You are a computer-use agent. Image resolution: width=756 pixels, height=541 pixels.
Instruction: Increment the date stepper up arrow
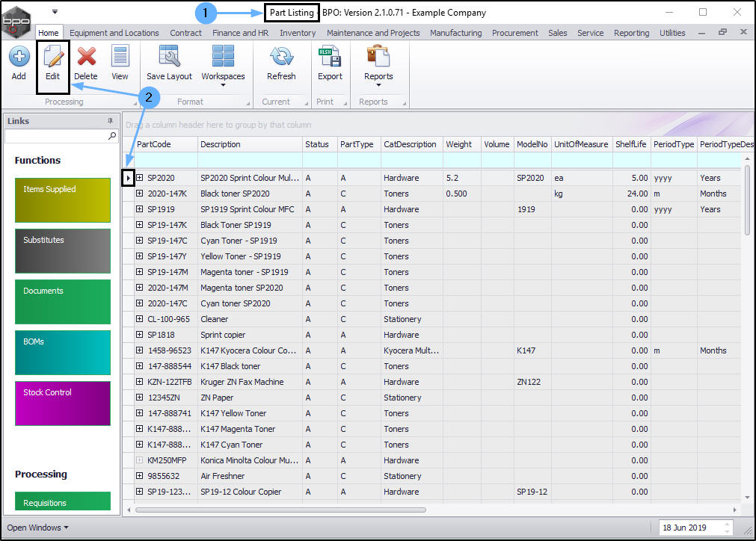[727, 524]
